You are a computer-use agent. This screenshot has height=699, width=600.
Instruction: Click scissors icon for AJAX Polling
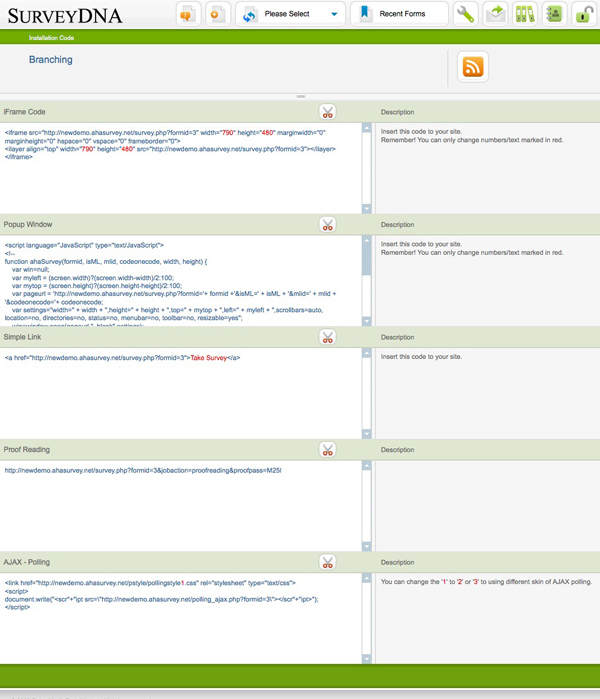[x=327, y=562]
